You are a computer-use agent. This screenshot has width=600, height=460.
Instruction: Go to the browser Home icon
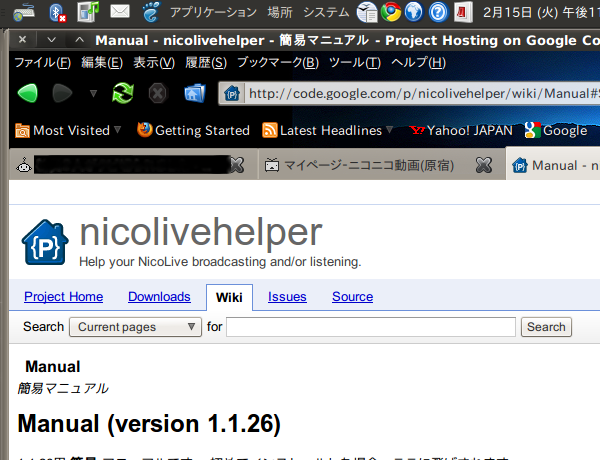point(195,93)
